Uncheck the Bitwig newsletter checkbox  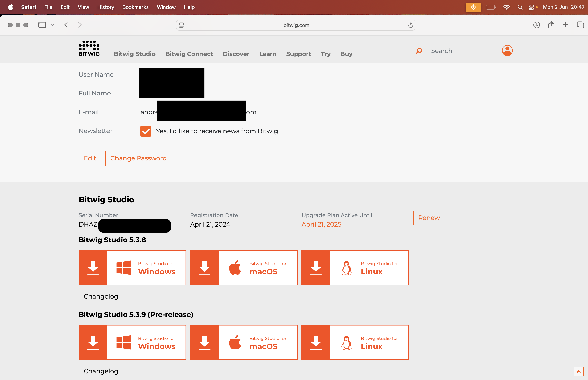click(x=146, y=131)
